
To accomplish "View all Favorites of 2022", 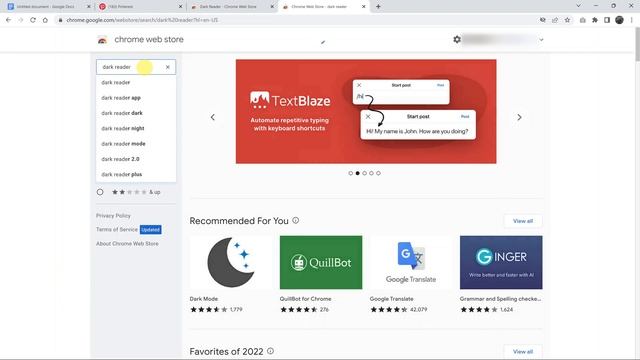I will [x=523, y=351].
